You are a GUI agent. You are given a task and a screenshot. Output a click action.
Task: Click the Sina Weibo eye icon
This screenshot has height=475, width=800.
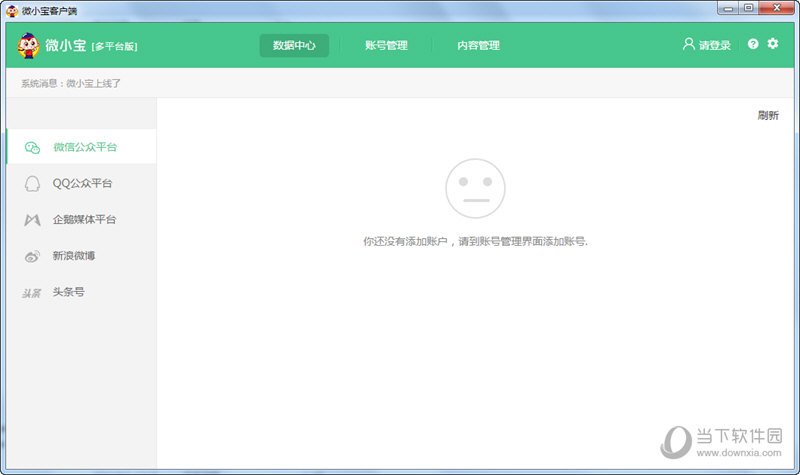[x=32, y=256]
